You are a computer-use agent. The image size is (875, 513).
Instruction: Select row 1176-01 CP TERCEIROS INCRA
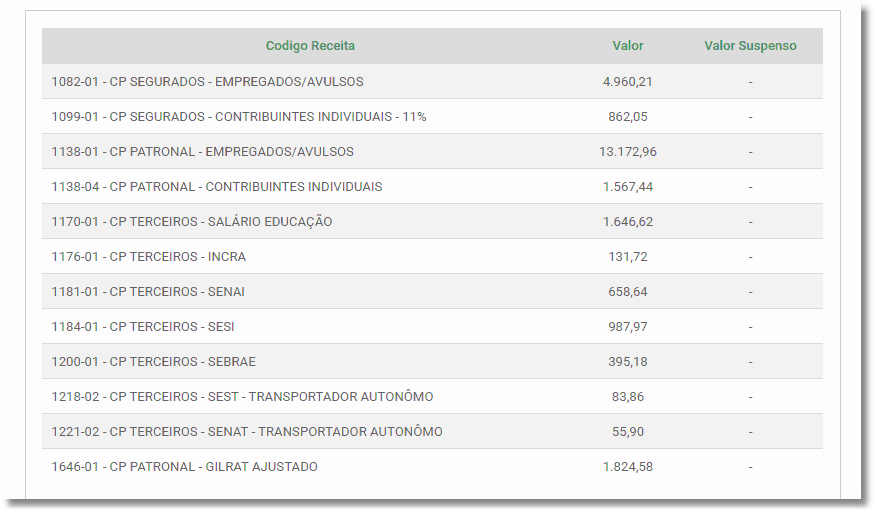pyautogui.click(x=432, y=256)
